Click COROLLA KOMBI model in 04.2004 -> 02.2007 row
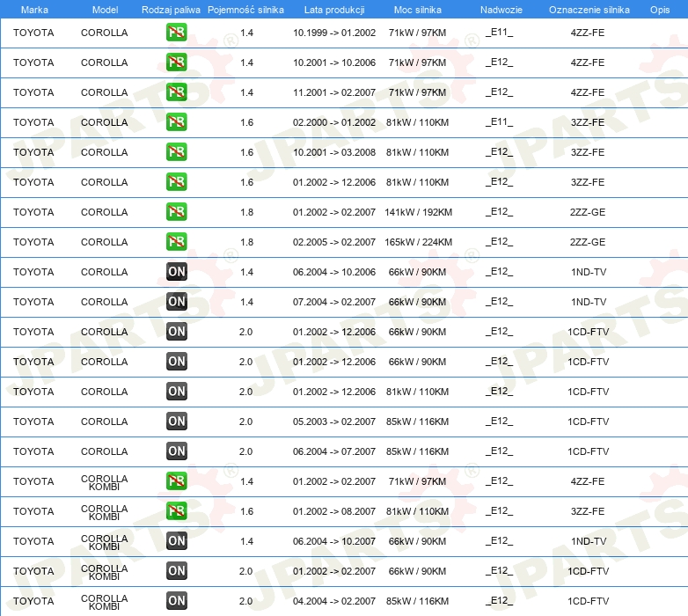This screenshot has height=616, width=688. coord(105,602)
